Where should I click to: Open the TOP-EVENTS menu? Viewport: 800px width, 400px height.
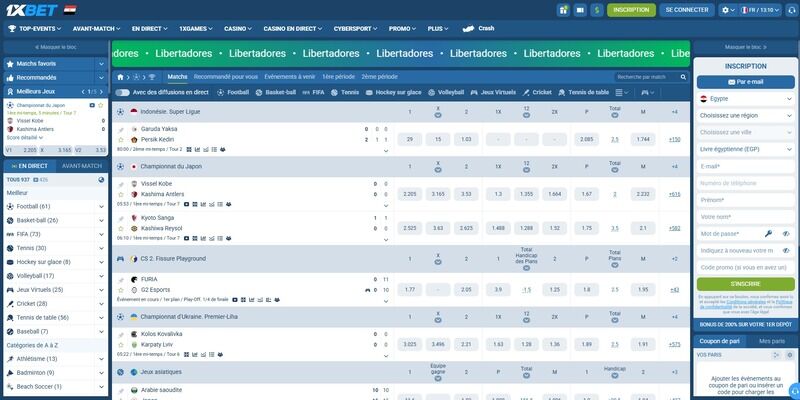pyautogui.click(x=35, y=29)
